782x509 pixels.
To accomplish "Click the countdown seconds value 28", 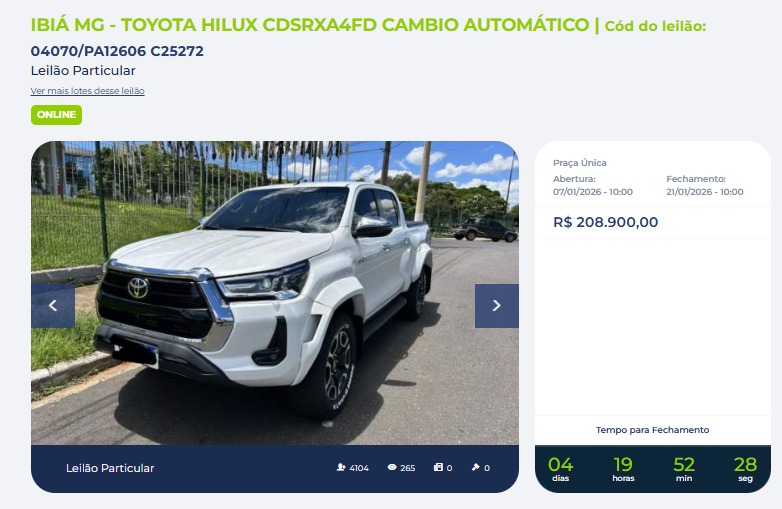I will coord(745,465).
